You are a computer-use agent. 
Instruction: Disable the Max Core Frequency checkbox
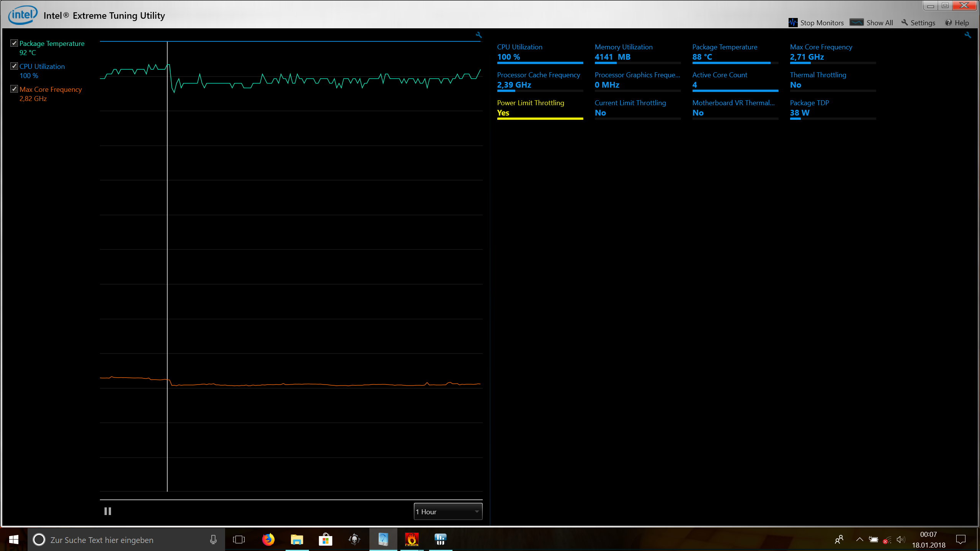(x=14, y=89)
